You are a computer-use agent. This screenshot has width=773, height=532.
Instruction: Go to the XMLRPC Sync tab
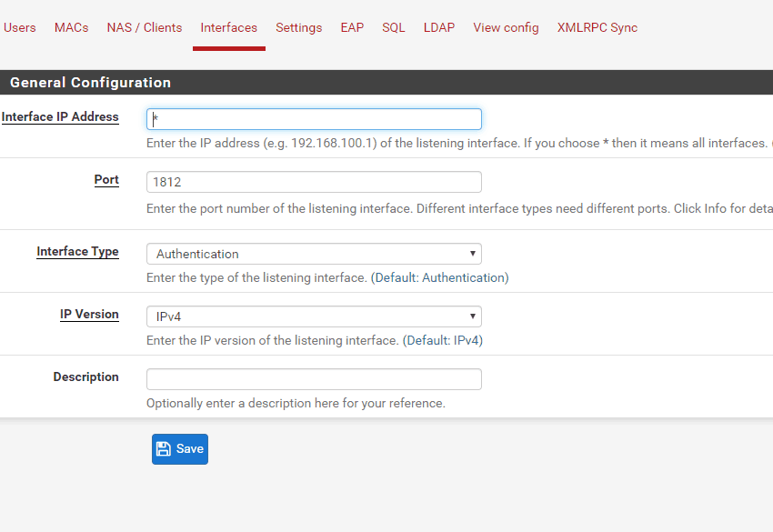(x=597, y=27)
